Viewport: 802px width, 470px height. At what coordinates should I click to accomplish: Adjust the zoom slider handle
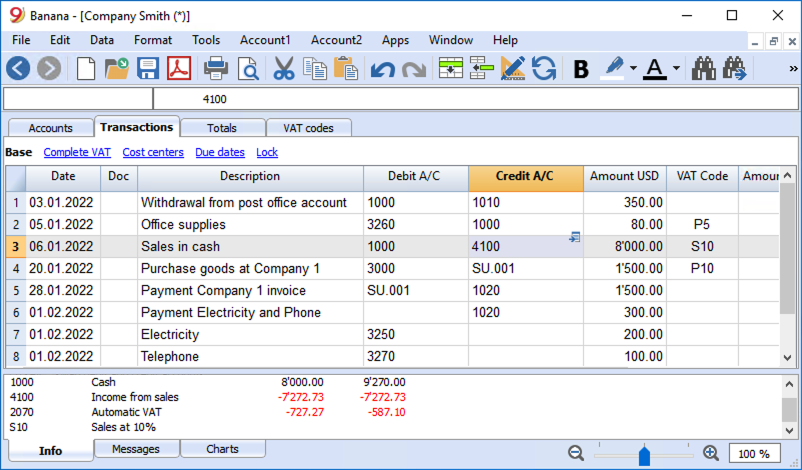[644, 455]
